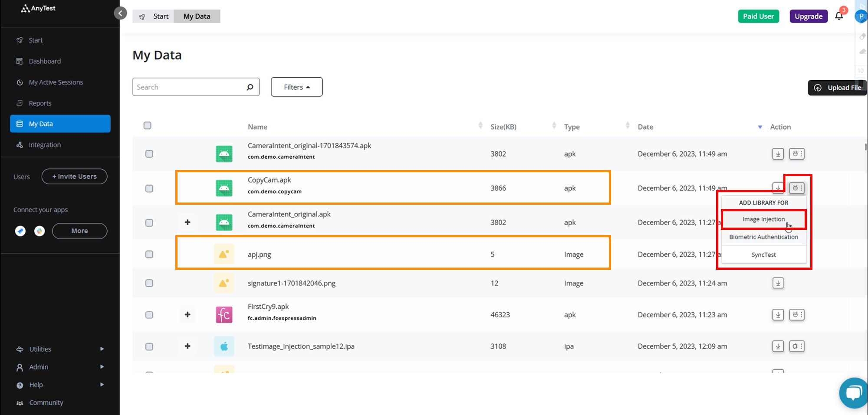This screenshot has width=868, height=415.
Task: Toggle the select-all checkbox in header
Action: point(148,125)
